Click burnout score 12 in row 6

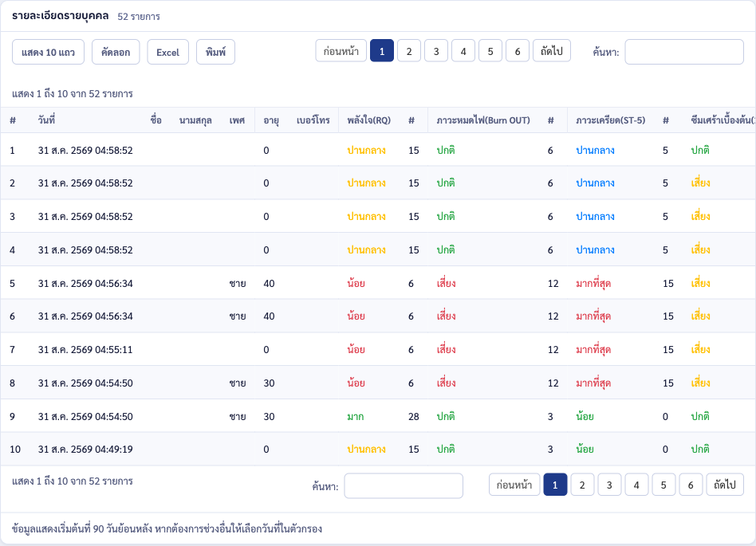(553, 316)
